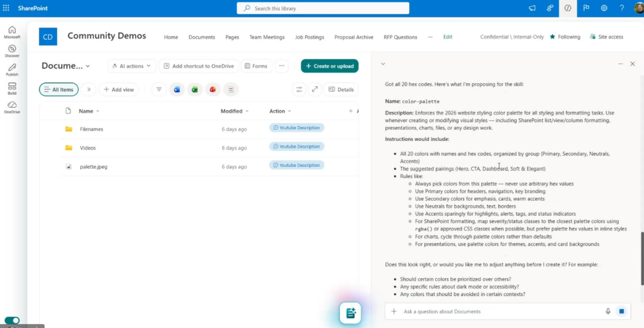644x328 pixels.
Task: Toggle the Details pane button
Action: (341, 89)
